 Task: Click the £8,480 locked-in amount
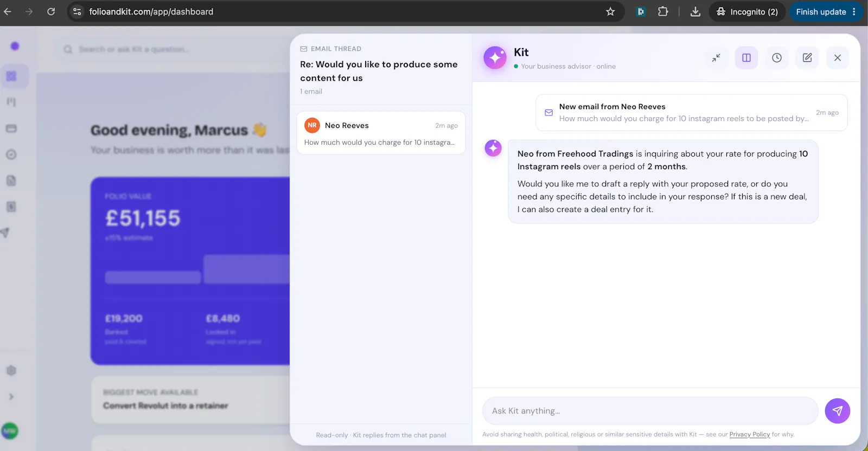pos(222,318)
